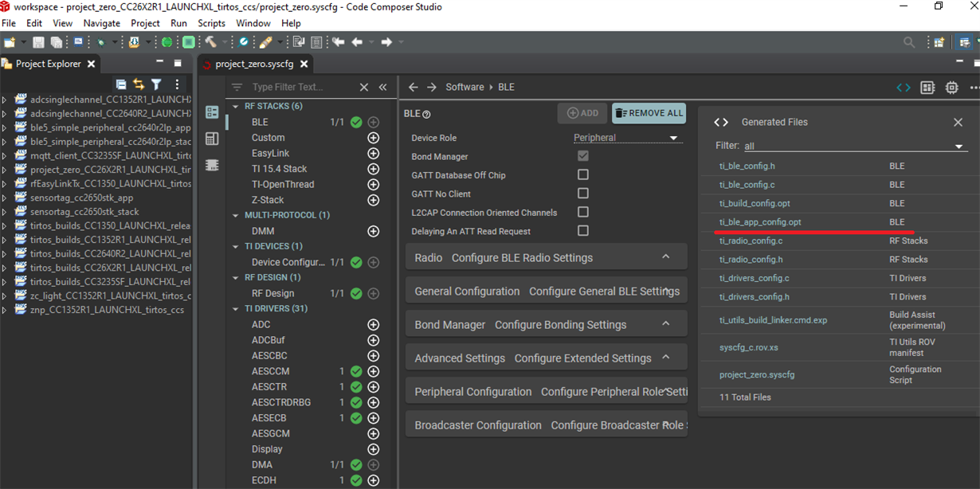Expand the Advanced Settings section
Image resolution: width=980 pixels, height=489 pixels.
pos(547,358)
